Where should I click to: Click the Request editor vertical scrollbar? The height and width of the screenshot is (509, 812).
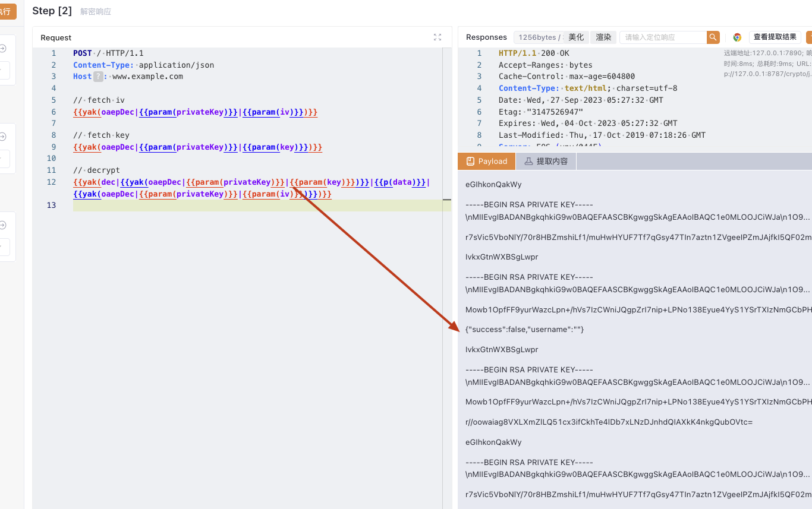447,278
